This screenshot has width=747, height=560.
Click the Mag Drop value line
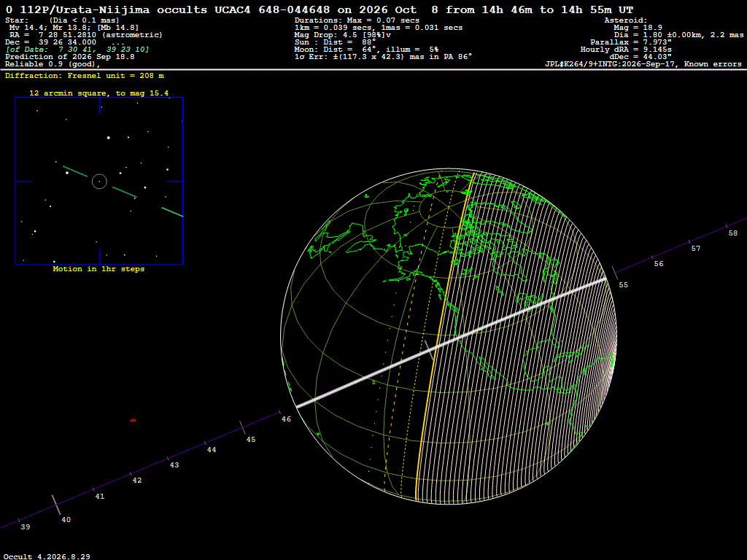point(343,35)
